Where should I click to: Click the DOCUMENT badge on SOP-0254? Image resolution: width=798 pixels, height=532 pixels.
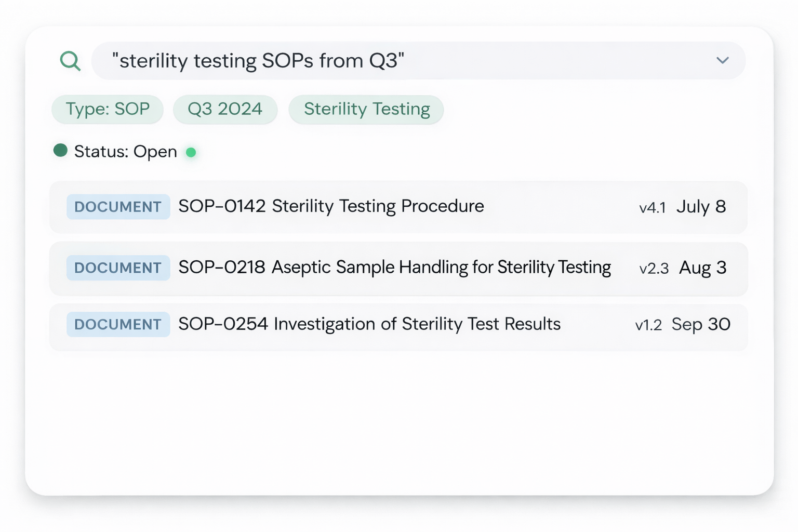[x=118, y=324]
